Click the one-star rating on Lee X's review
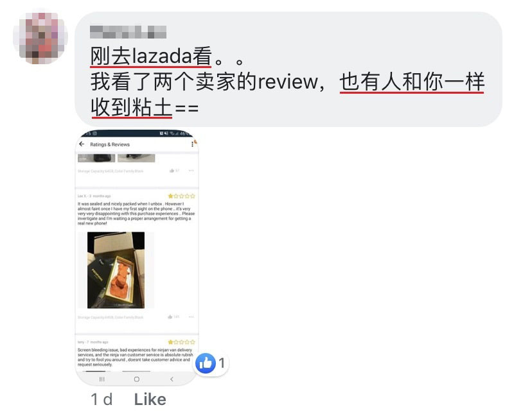Viewport: 532px width, 414px height. 182,196
